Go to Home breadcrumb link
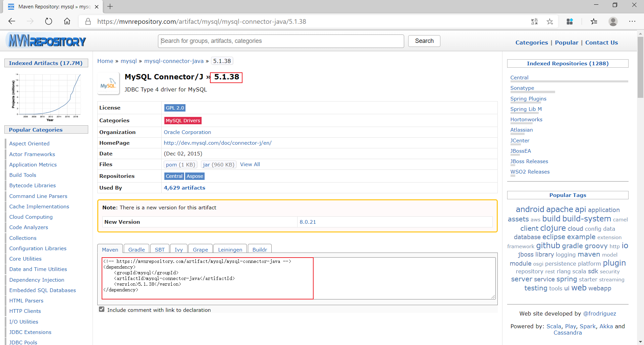644x345 pixels. [105, 61]
